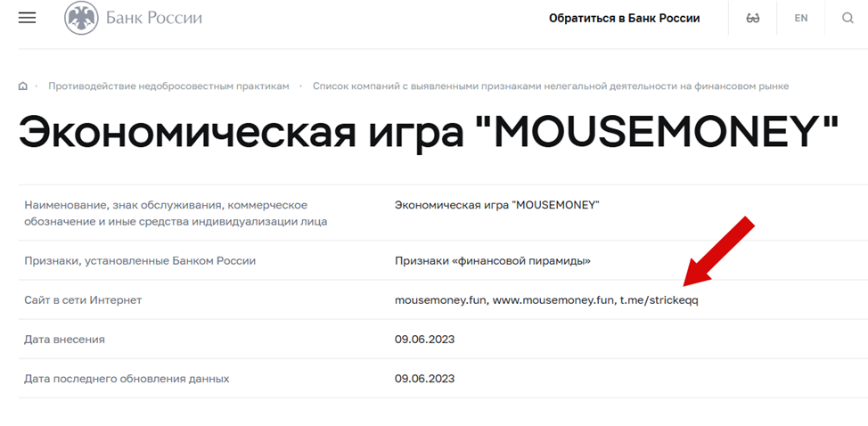Switch site language to EN

pos(801,18)
